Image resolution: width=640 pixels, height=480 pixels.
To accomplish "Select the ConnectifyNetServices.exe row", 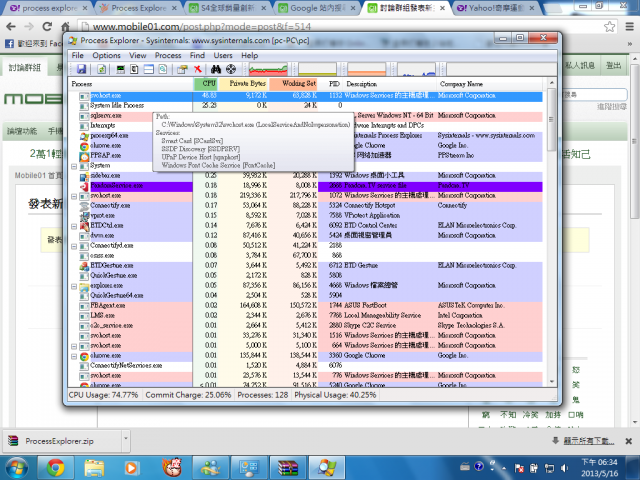I will coord(305,366).
